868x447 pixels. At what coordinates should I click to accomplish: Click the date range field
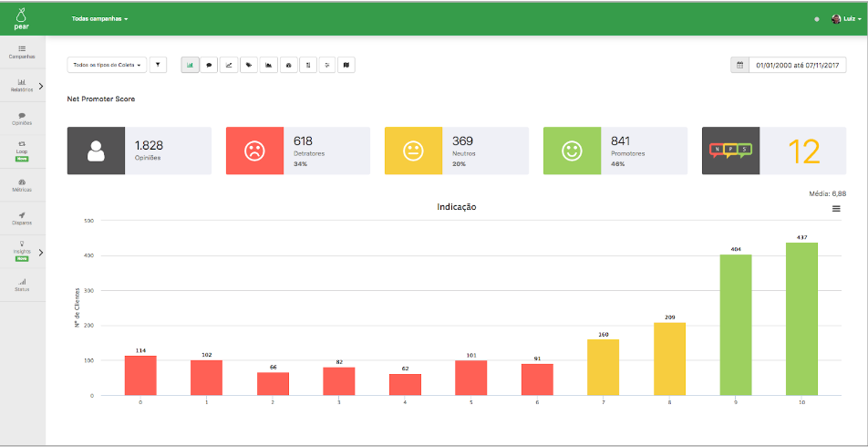pos(798,65)
